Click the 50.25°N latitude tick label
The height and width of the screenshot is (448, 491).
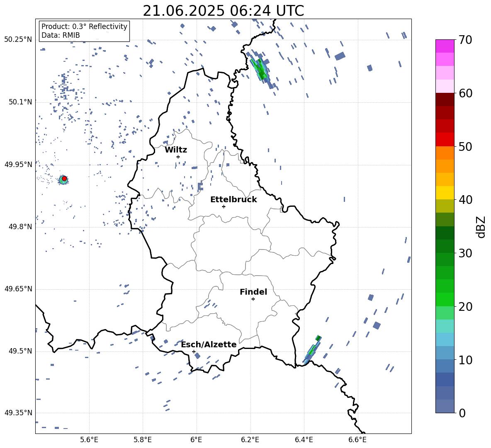tap(18, 39)
